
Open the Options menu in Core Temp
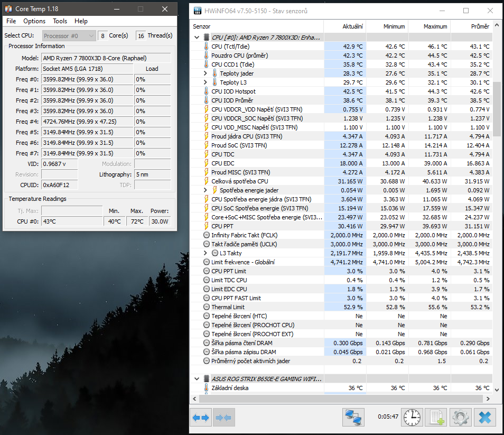pyautogui.click(x=34, y=21)
